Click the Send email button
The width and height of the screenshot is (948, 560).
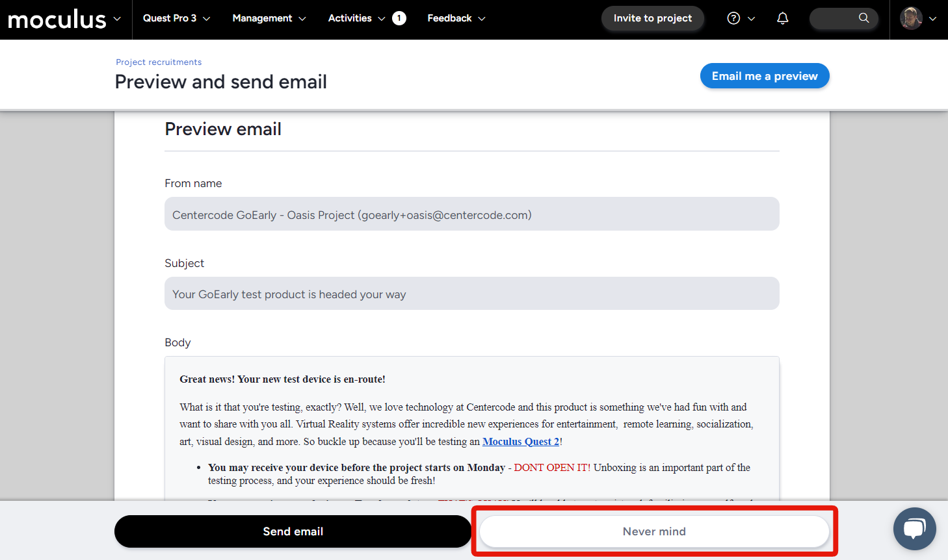click(x=293, y=531)
